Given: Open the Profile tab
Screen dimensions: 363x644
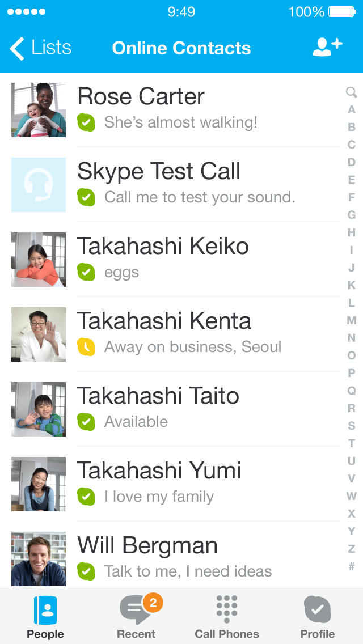Looking at the screenshot, I should point(318,617).
